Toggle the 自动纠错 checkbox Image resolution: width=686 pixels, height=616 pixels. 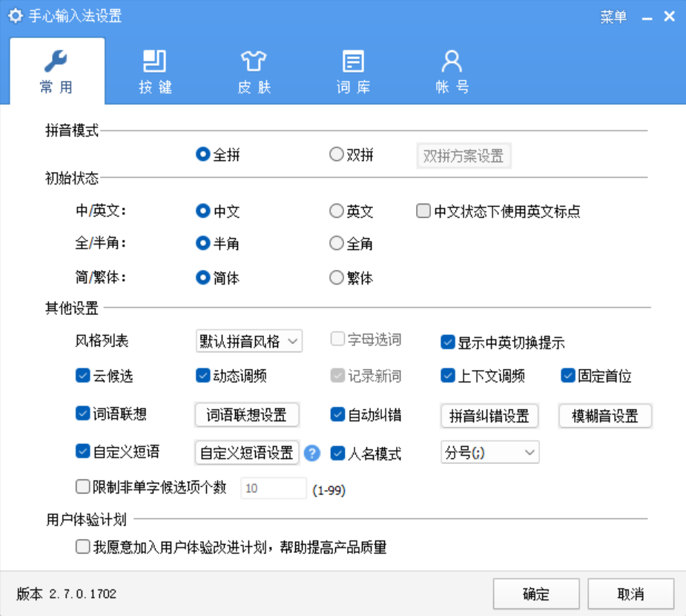coord(366,414)
